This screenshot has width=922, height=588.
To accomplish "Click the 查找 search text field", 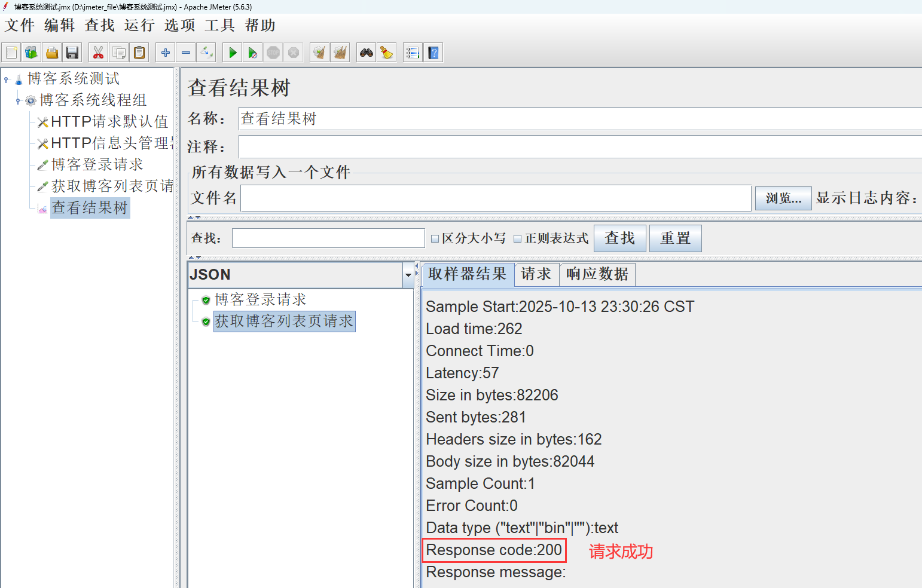I will (328, 238).
